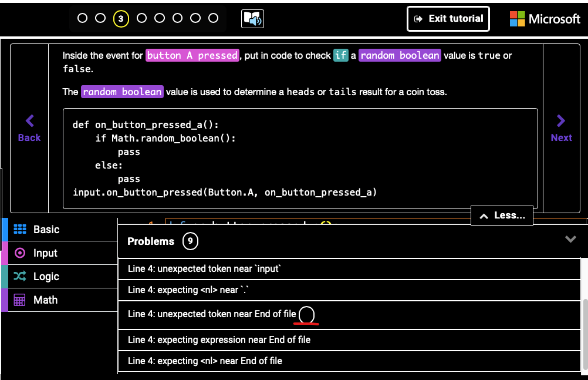Go to tutorial step 2 circle
The width and height of the screenshot is (588, 380).
[100, 18]
